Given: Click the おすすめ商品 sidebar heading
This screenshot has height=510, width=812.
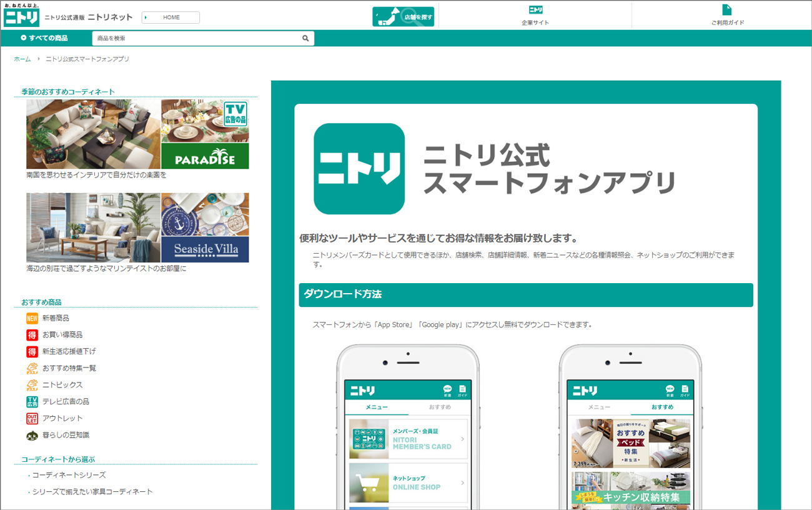Looking at the screenshot, I should click(x=41, y=302).
